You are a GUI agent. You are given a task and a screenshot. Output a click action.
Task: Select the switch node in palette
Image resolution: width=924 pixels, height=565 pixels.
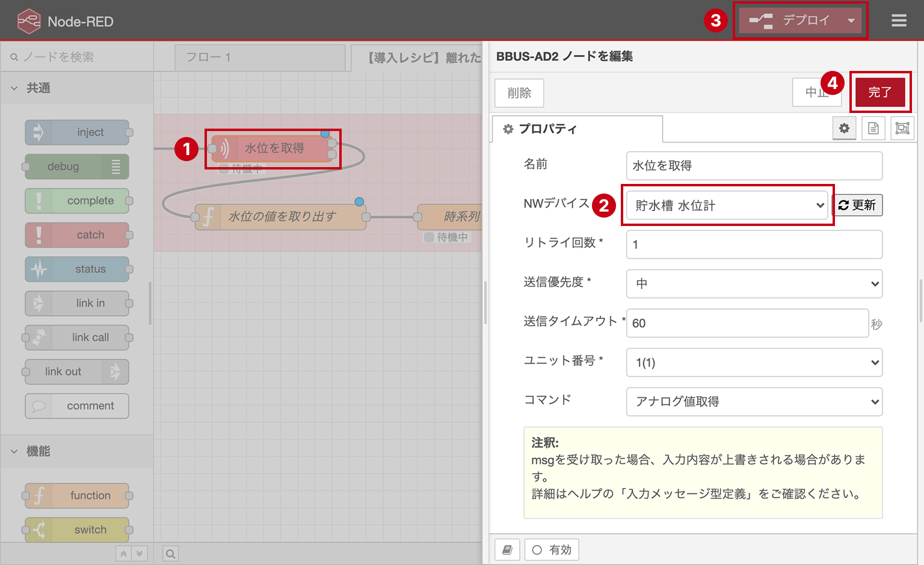[77, 530]
